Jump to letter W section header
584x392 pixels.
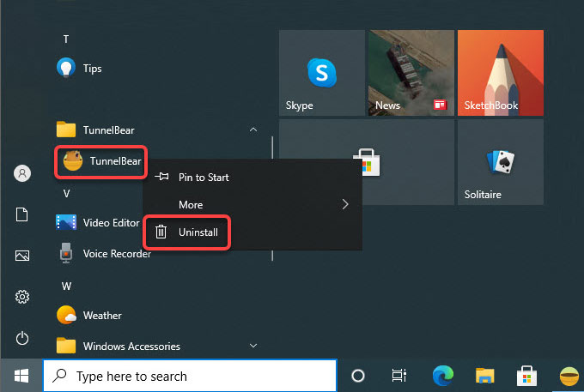click(x=66, y=286)
